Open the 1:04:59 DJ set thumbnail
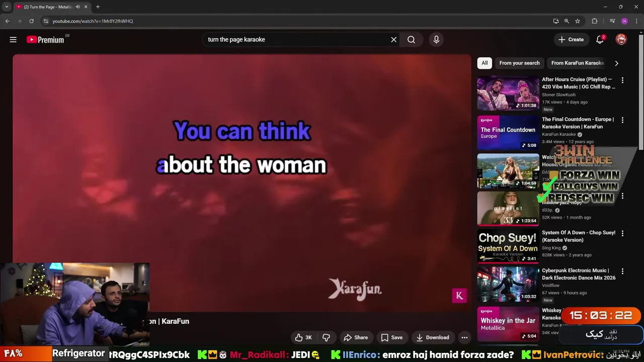The height and width of the screenshot is (362, 644). point(508,171)
